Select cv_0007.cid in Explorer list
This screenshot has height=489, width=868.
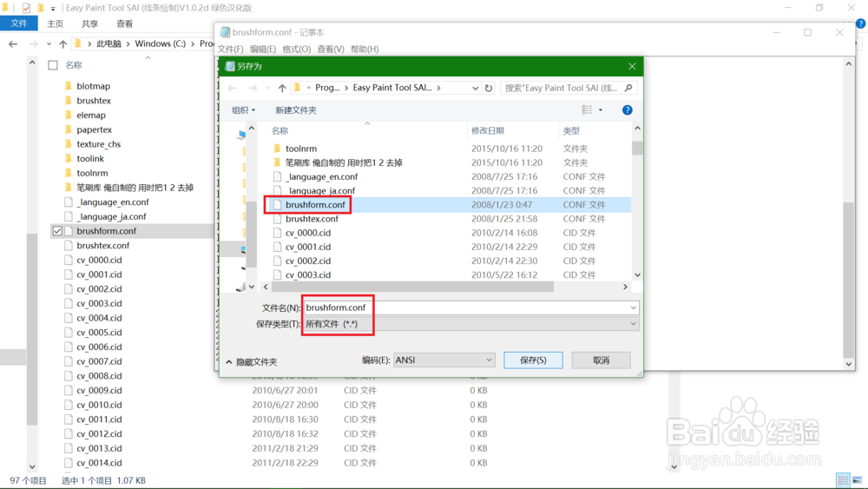(99, 361)
